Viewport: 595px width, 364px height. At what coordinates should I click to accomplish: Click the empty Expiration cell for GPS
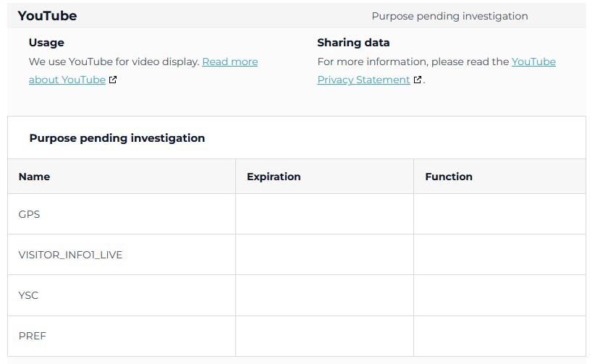coord(324,214)
